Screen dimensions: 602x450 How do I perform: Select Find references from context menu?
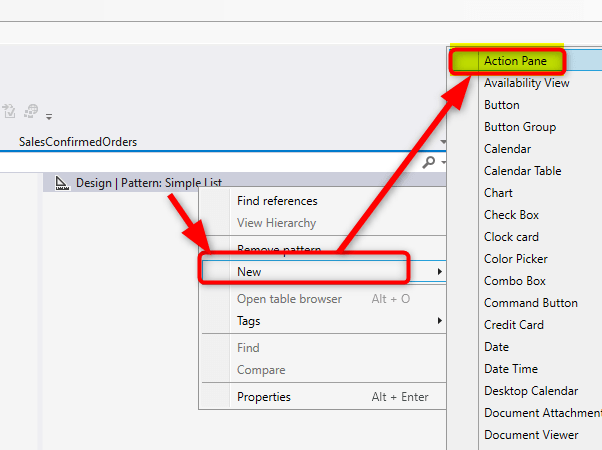point(277,201)
